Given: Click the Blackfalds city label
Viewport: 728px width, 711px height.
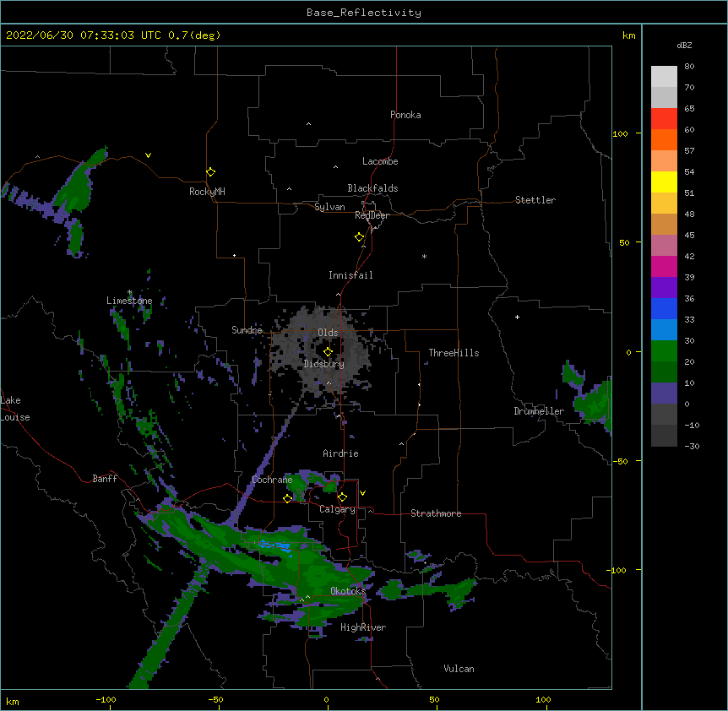Looking at the screenshot, I should [x=372, y=188].
